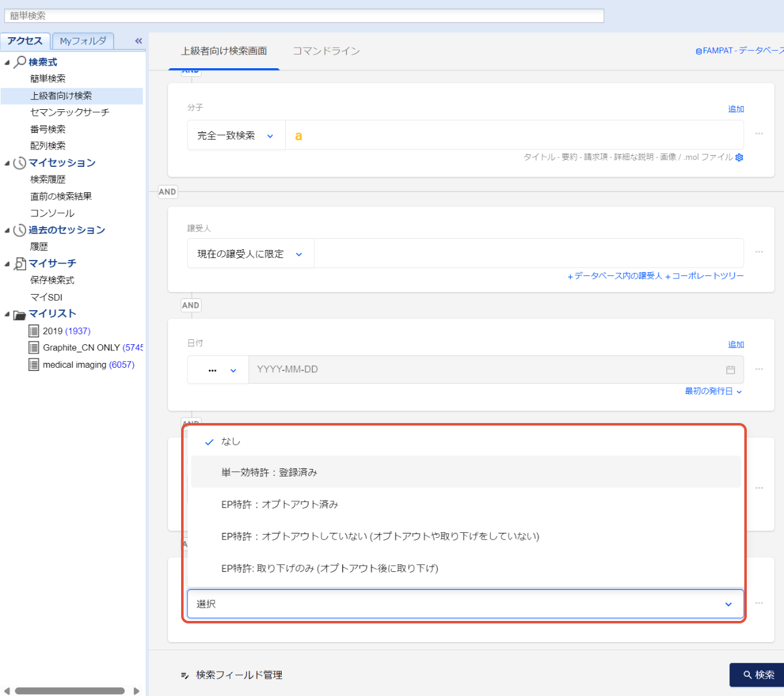
Task: Open the calendar icon in date field
Action: (731, 370)
